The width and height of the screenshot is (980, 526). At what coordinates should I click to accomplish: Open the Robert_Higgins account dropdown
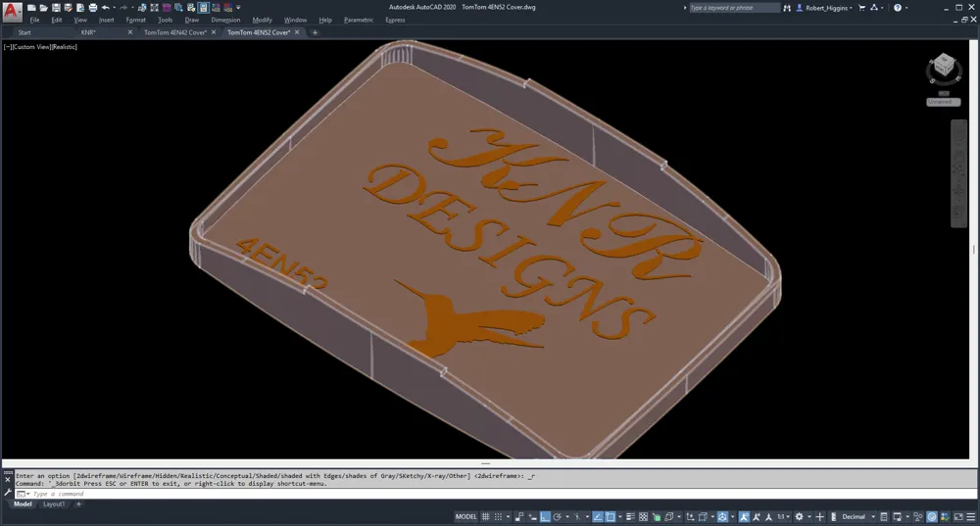pyautogui.click(x=825, y=8)
